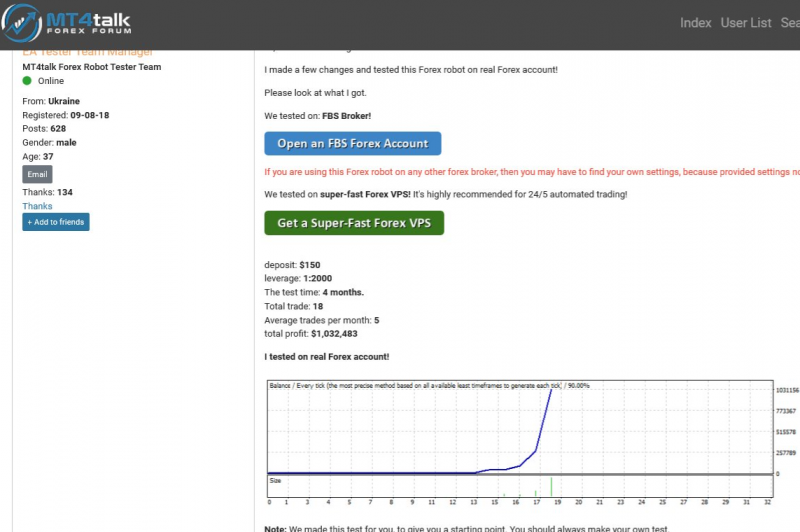Open the Index menu item

[695, 23]
